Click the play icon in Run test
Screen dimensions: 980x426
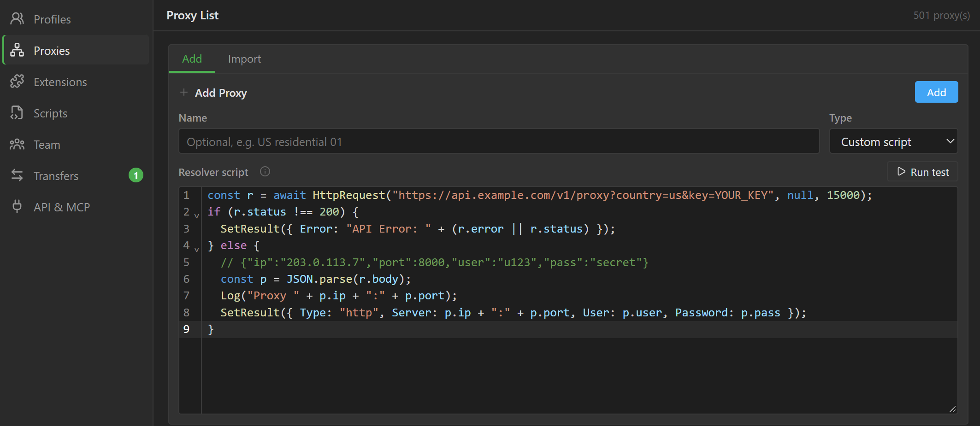[x=901, y=172]
